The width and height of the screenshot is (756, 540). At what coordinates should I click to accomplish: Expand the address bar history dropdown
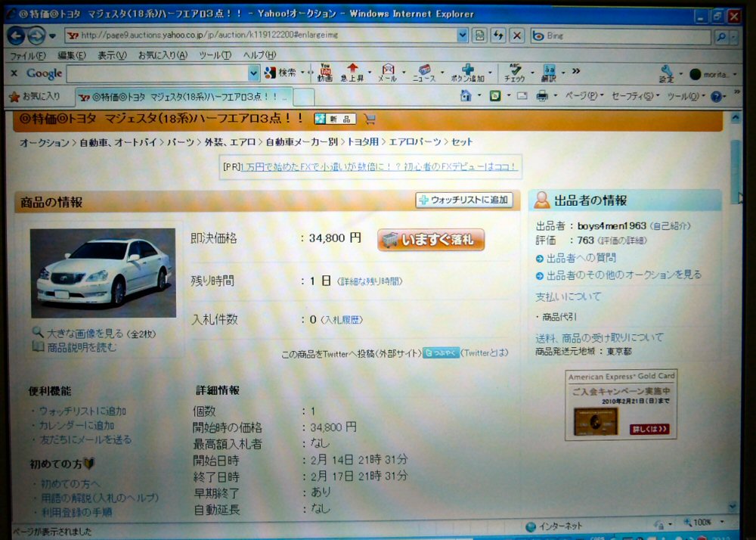click(x=463, y=36)
